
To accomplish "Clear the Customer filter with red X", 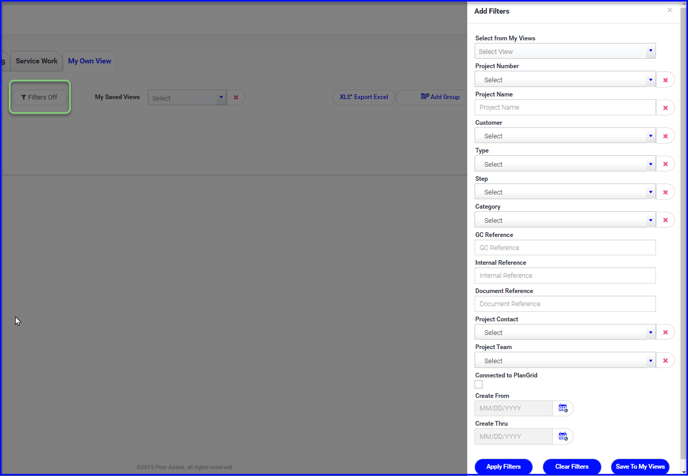I will click(x=665, y=136).
